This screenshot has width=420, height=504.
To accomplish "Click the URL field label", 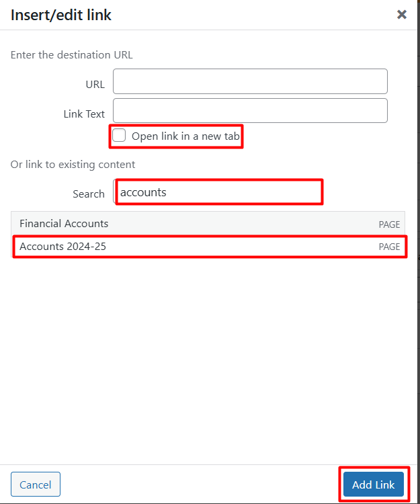I will 95,84.
